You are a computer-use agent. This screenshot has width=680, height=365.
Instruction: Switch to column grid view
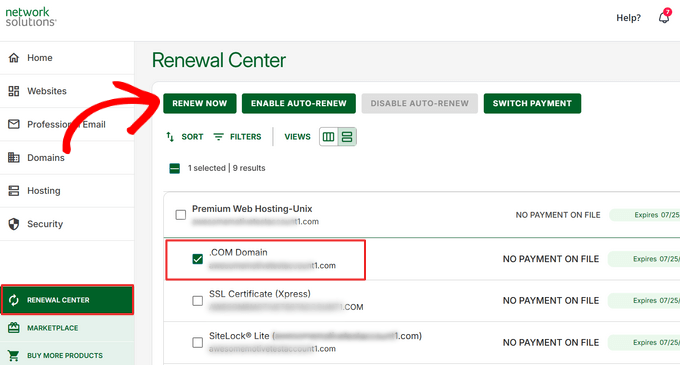pos(329,137)
